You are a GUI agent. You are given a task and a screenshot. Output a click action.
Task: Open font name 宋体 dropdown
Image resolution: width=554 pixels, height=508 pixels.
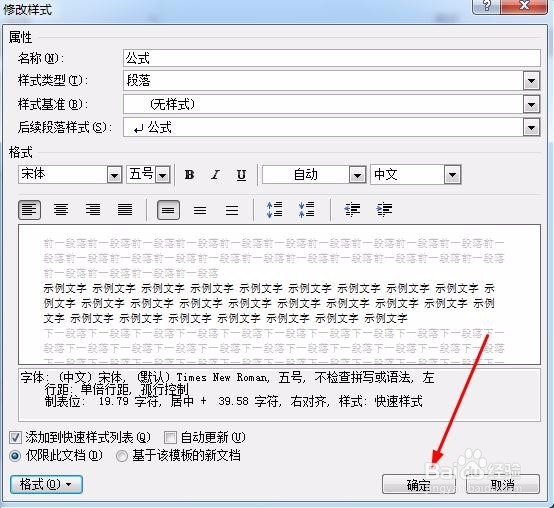[114, 175]
